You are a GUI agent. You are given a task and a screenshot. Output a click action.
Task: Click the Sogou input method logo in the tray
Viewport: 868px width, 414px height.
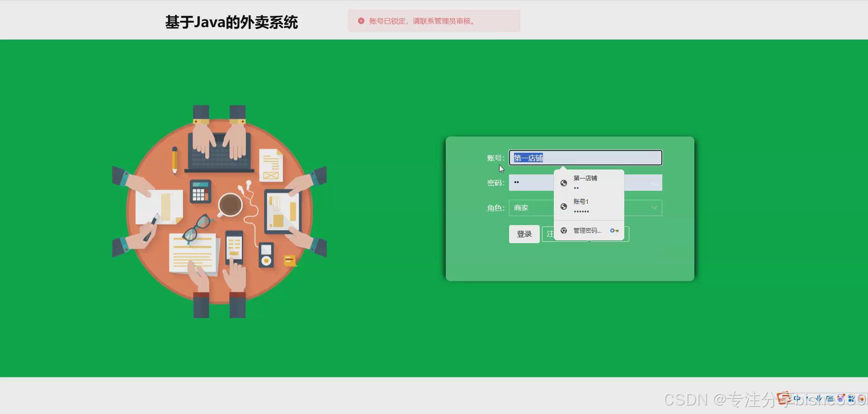783,399
